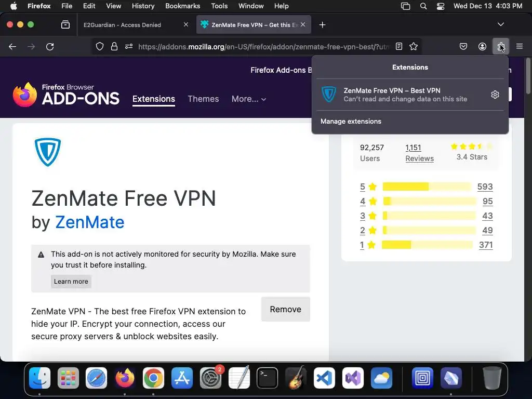Screen dimensions: 532x399
Task: Filter by 4 star rating bar
Action: point(430,201)
